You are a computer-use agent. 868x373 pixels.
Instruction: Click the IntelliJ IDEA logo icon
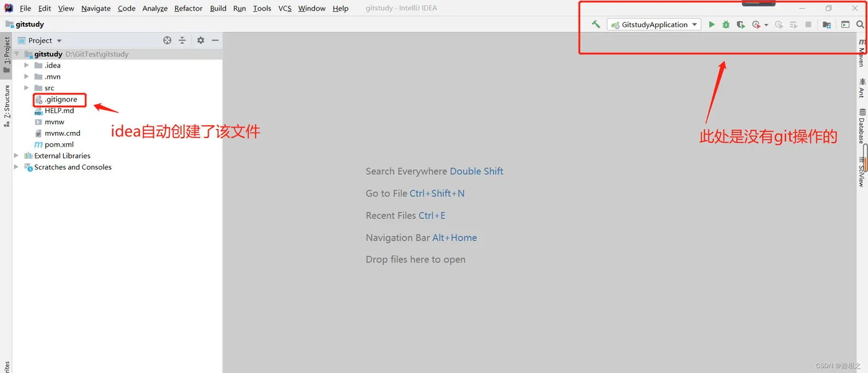tap(9, 8)
